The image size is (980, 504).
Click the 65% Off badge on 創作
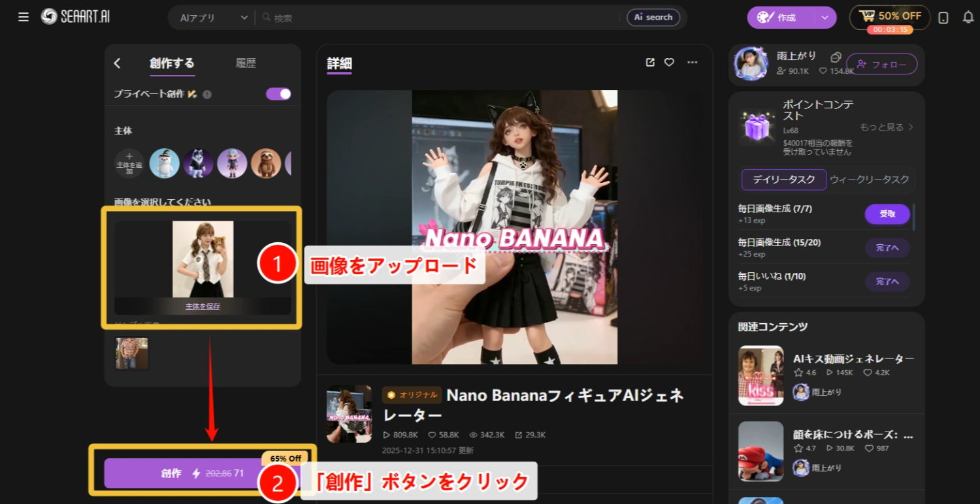pos(285,458)
